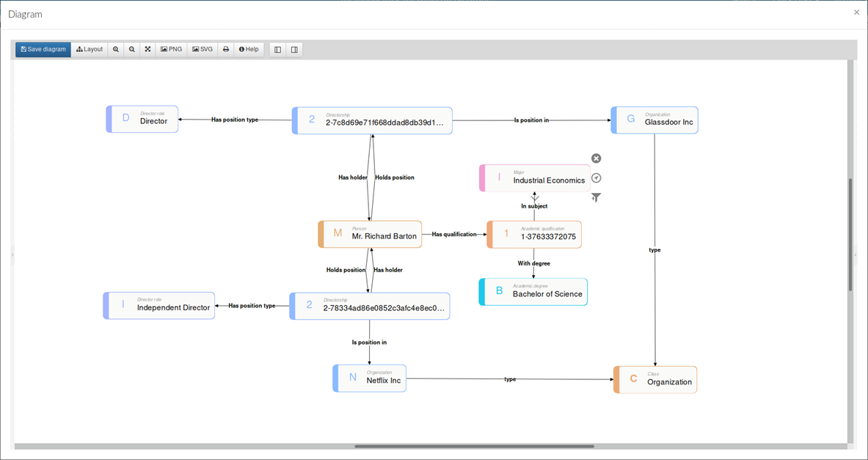868x460 pixels.
Task: Print the diagram with the printer icon
Action: [226, 49]
